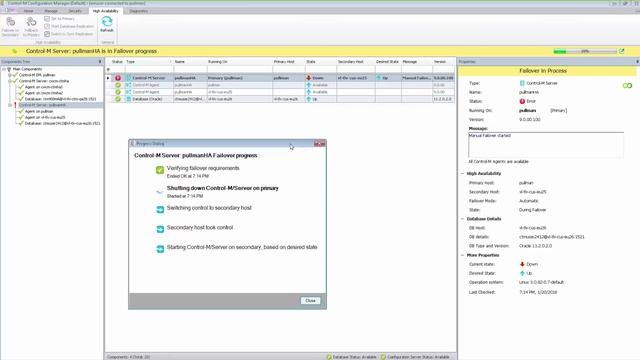The width and height of the screenshot is (640, 360).
Task: Click the Version column header
Action: (443, 62)
